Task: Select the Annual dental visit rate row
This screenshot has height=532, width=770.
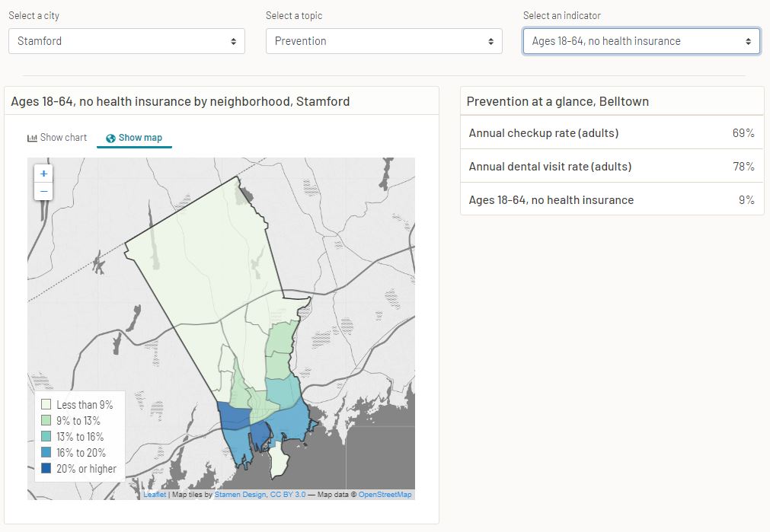Action: tap(612, 167)
